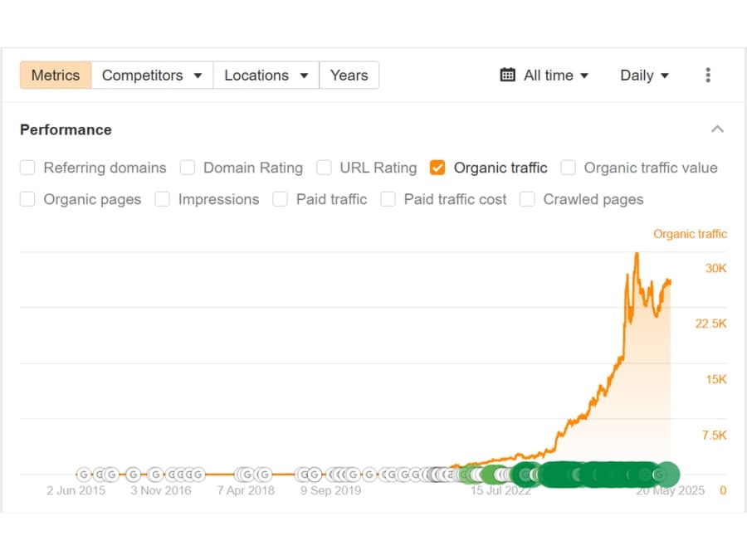Screen dimensions: 747x560
Task: Click the first Google update marker near 2 Jun 2015
Action: coord(83,475)
